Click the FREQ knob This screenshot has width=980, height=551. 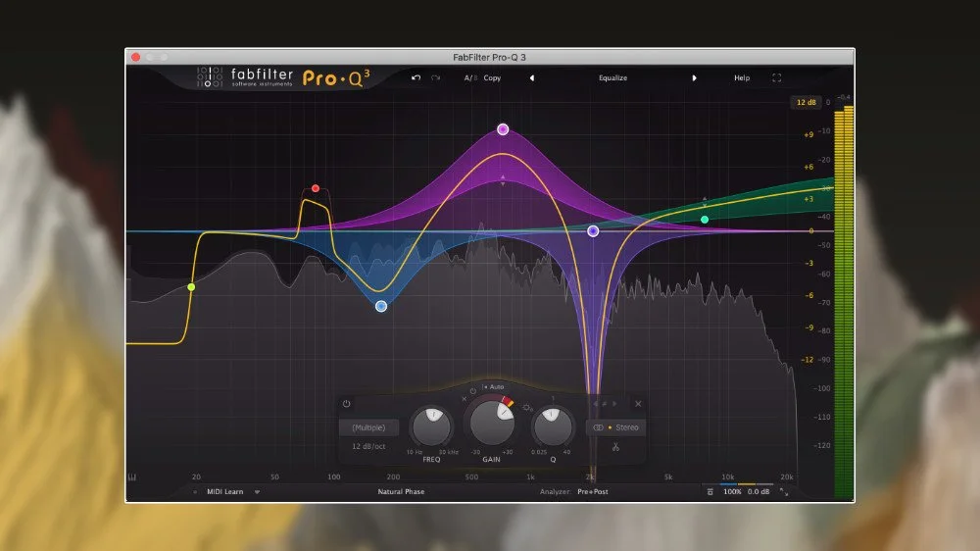[431, 426]
